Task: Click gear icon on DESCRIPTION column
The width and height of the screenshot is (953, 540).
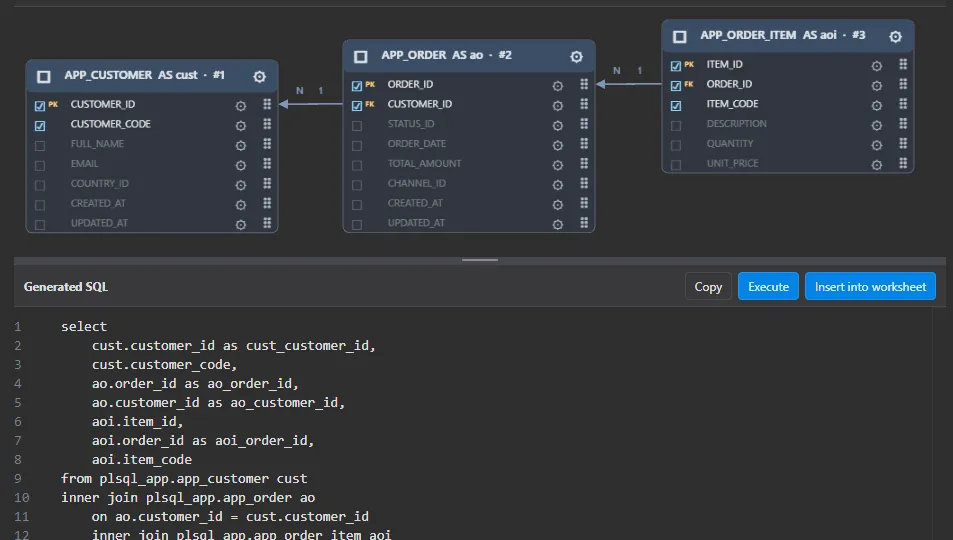Action: tap(876, 126)
